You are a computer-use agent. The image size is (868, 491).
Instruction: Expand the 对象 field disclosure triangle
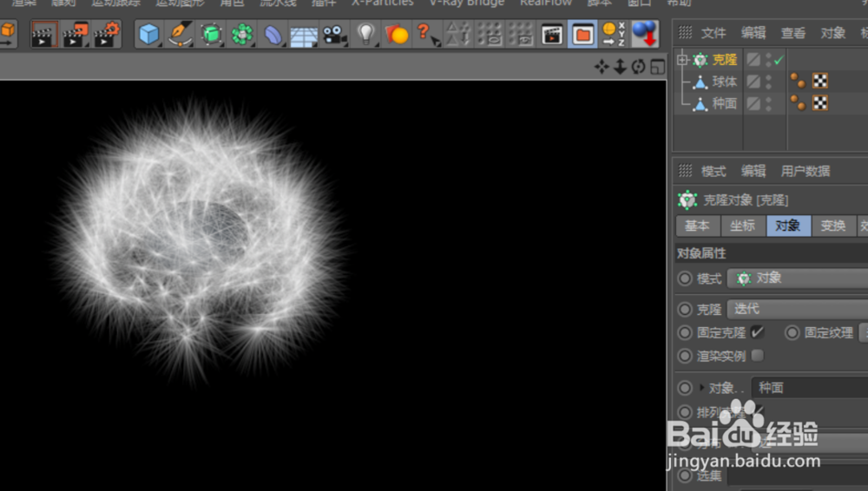pos(702,388)
